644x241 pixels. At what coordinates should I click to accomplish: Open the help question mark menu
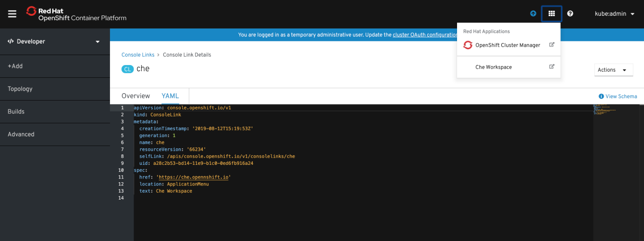pyautogui.click(x=570, y=14)
